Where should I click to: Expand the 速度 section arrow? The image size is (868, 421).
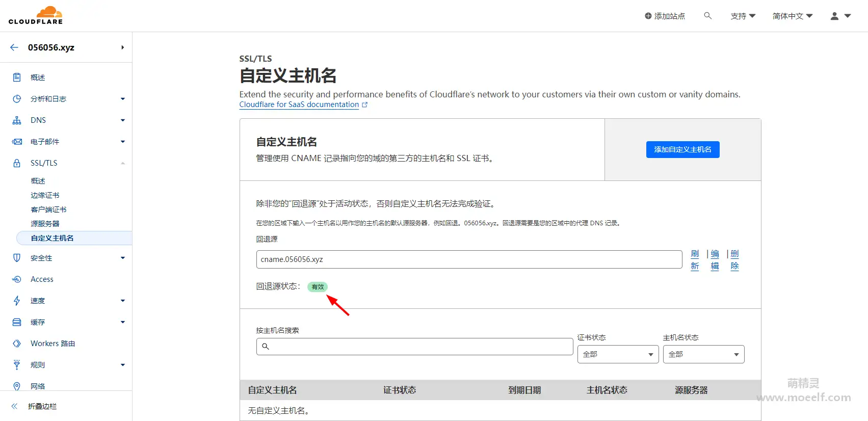(x=123, y=301)
